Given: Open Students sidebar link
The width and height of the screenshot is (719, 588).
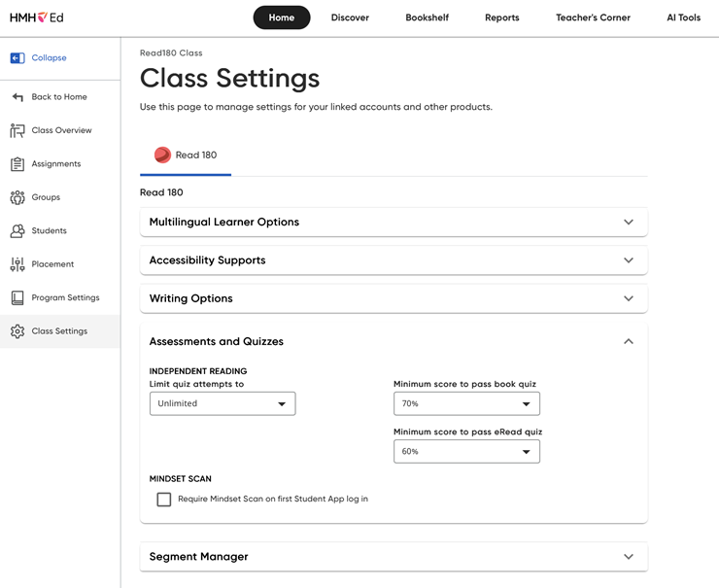Looking at the screenshot, I should pos(49,230).
